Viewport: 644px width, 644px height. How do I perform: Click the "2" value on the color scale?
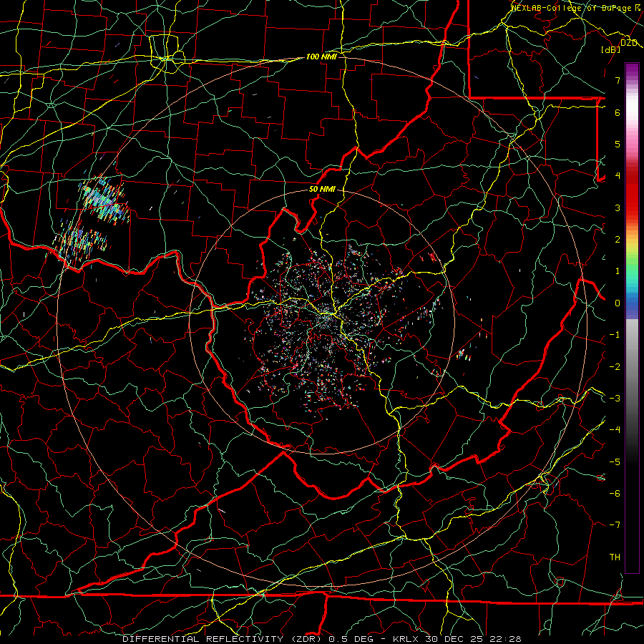(x=618, y=240)
